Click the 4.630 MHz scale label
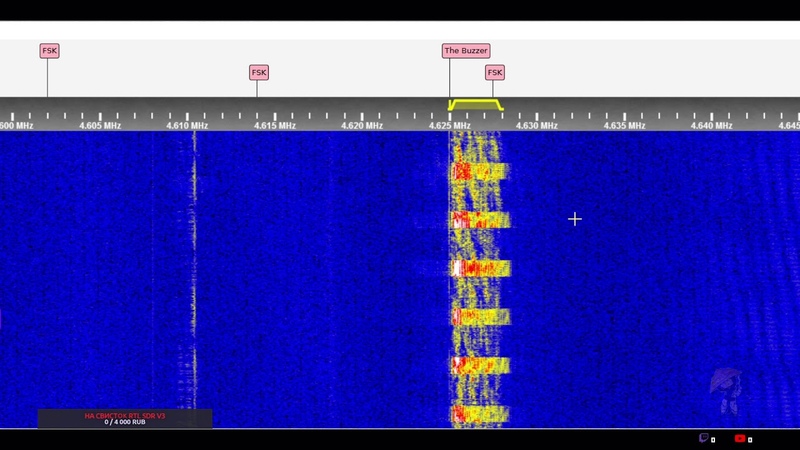Image resolution: width=800 pixels, height=450 pixels. tap(536, 126)
